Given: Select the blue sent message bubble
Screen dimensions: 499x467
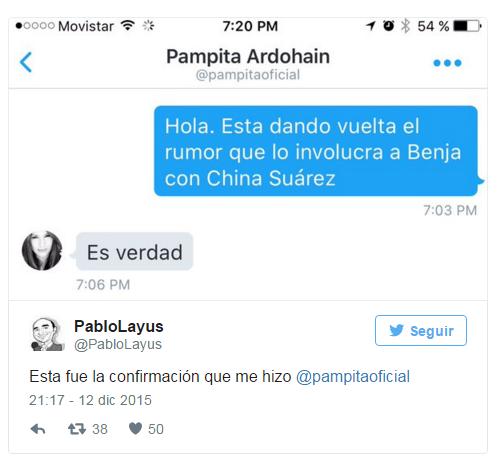Looking at the screenshot, I should point(316,151).
